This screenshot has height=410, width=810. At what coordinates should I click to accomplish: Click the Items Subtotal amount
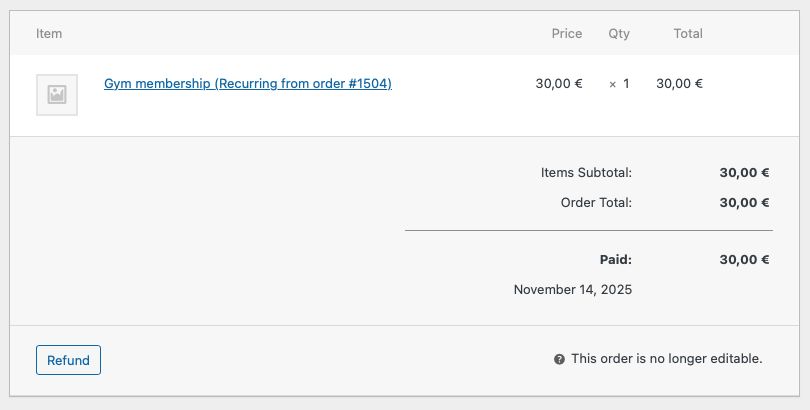(744, 172)
